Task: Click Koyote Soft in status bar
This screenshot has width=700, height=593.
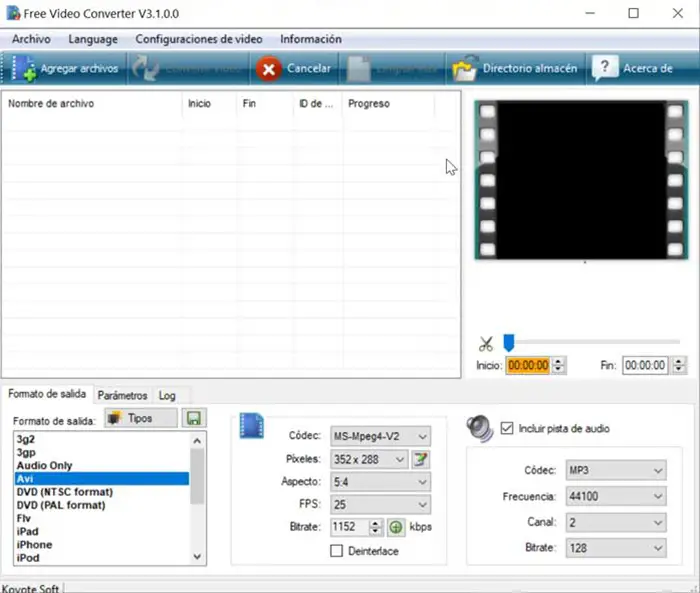Action: (30, 589)
